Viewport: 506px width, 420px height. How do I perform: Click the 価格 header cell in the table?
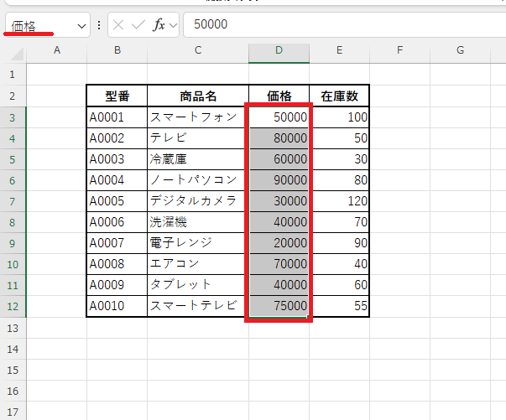coord(279,96)
